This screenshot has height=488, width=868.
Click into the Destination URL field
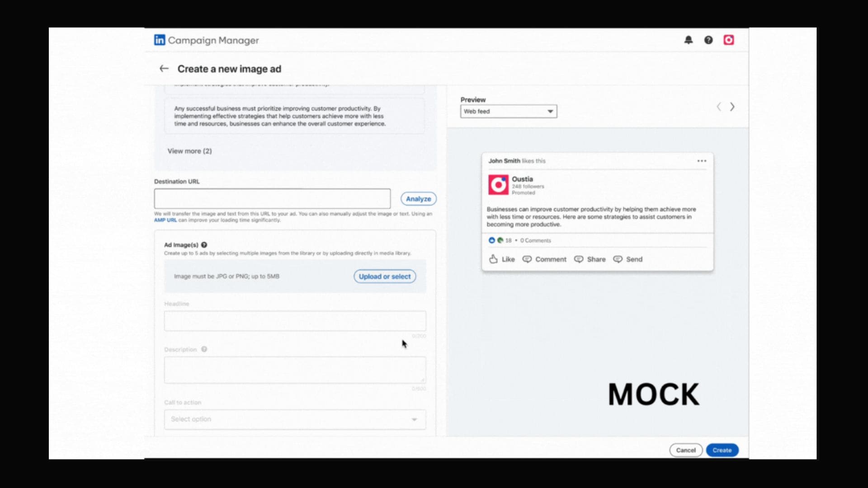pyautogui.click(x=272, y=199)
